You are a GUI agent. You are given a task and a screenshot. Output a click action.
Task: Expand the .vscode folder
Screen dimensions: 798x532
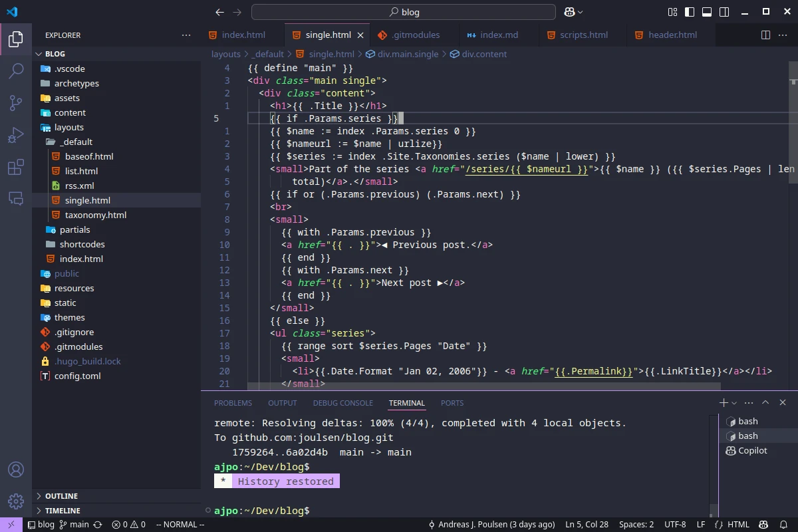coord(116,68)
